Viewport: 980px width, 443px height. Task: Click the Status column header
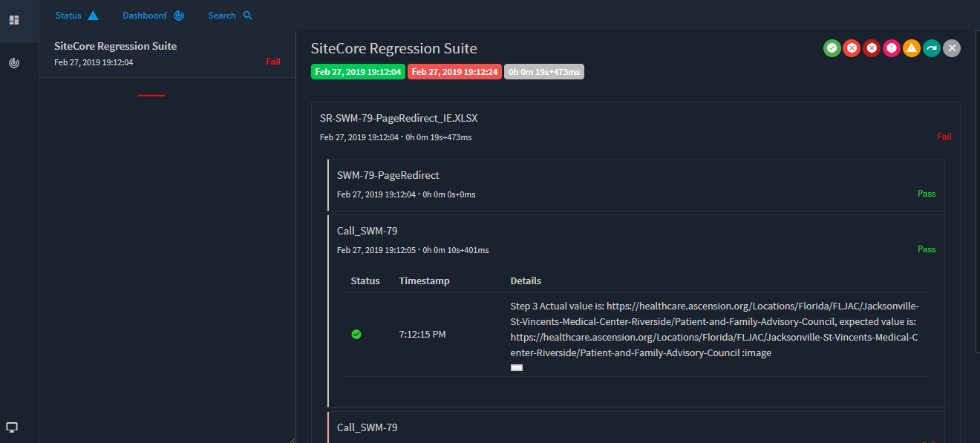(365, 281)
